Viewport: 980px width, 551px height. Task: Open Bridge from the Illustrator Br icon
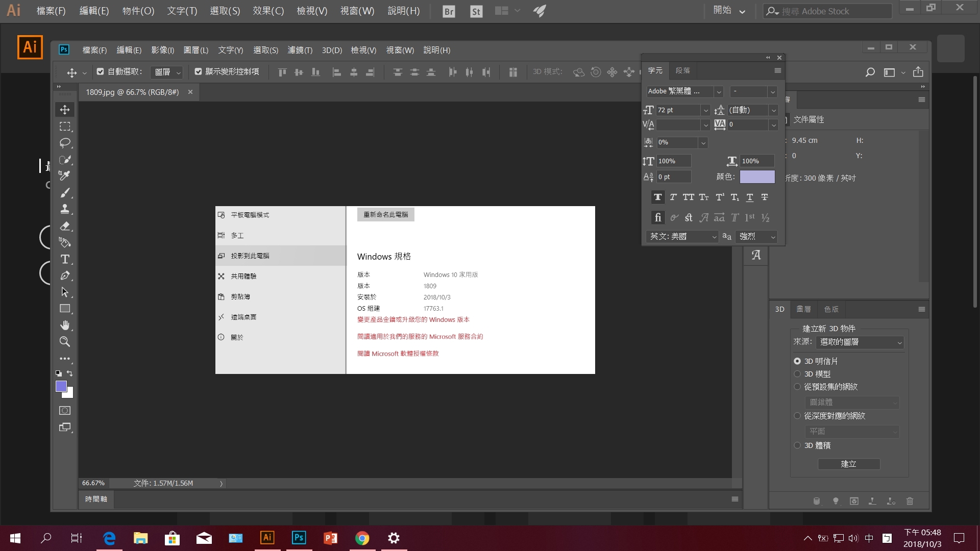(449, 11)
